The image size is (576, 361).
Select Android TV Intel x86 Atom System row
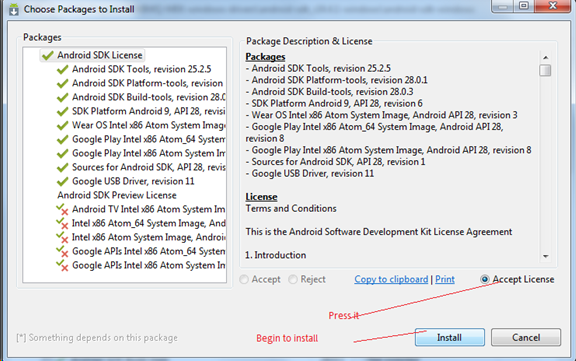[149, 209]
